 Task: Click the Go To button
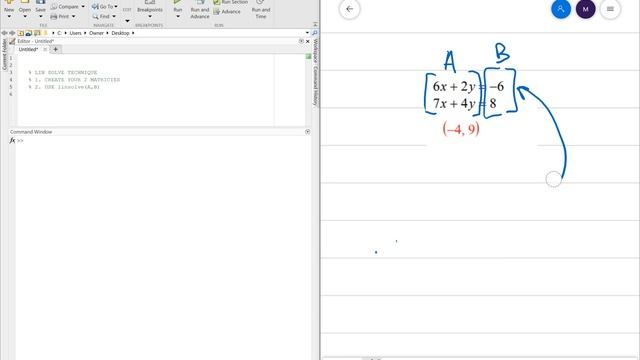[102, 7]
